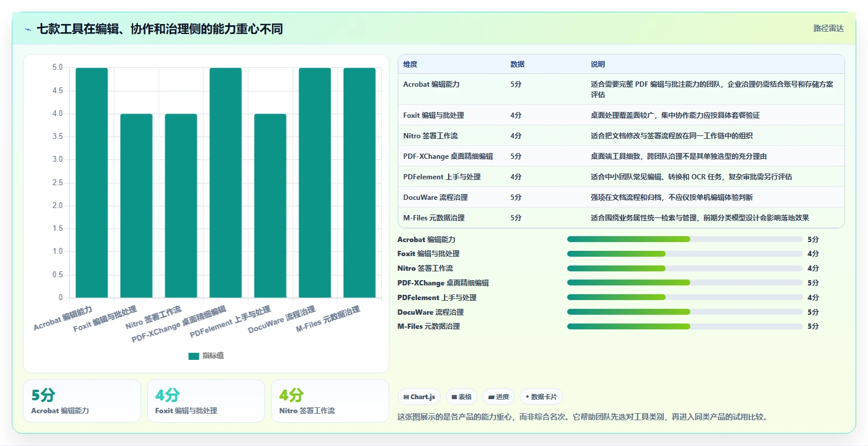Click the Nitro 签署工作流 progress bar
Screen dimensions: 868x446
coord(684,268)
